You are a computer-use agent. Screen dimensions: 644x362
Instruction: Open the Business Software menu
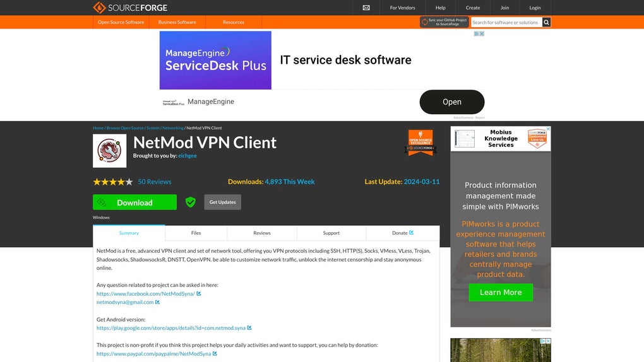177,22
